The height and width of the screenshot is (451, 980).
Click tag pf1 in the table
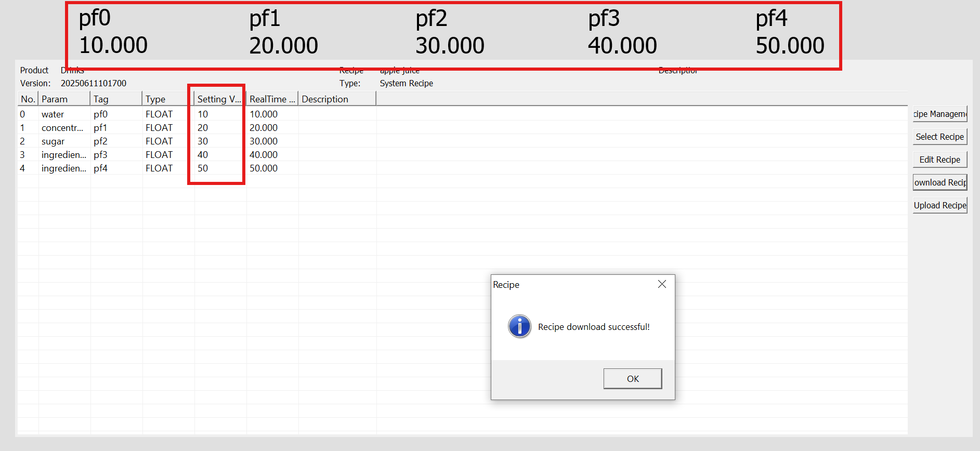(x=100, y=128)
